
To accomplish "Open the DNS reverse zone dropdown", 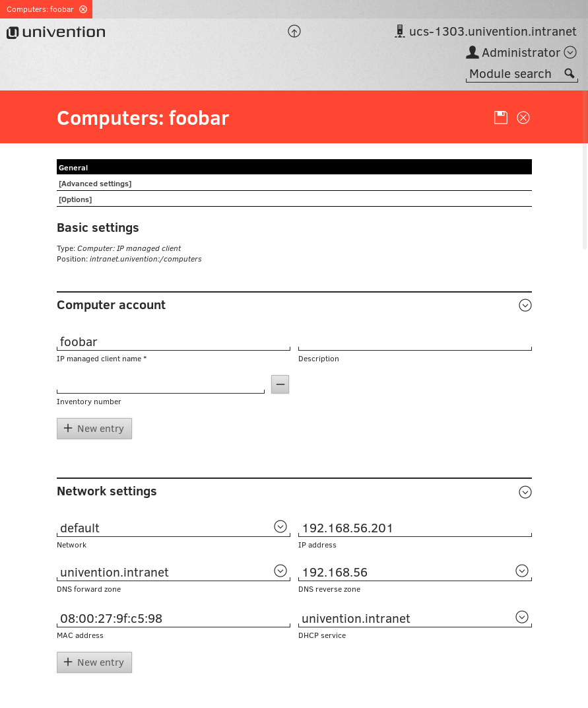I will [x=522, y=571].
